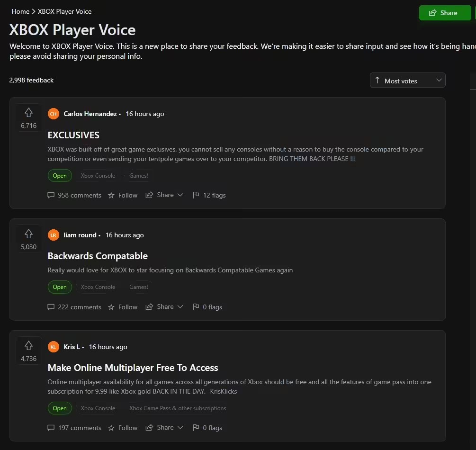Click Open status tag on Kris L's post

tap(60, 408)
